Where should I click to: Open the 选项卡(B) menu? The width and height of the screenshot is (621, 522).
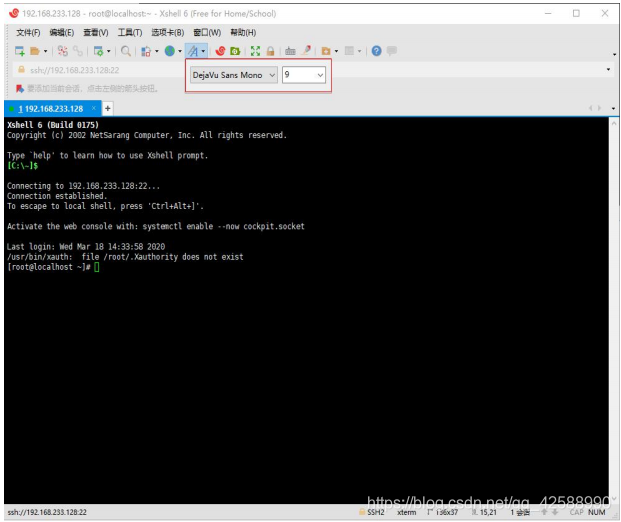[x=168, y=32]
